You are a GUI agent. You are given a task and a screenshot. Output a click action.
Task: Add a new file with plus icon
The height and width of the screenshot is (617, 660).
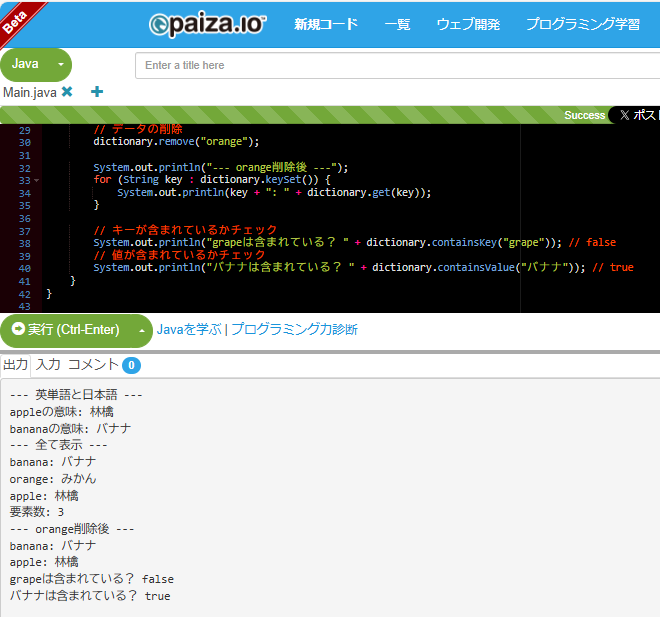point(97,92)
